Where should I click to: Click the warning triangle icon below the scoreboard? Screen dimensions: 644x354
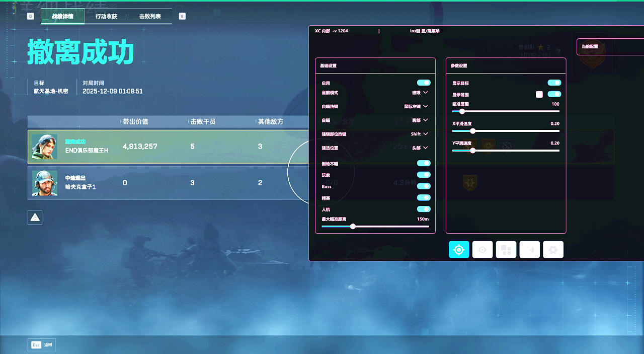click(x=35, y=217)
